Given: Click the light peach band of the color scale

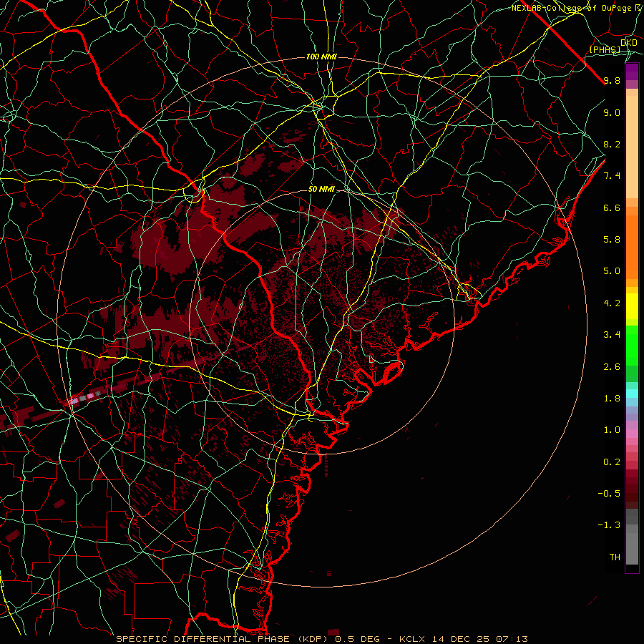Looking at the screenshot, I should point(632,147).
